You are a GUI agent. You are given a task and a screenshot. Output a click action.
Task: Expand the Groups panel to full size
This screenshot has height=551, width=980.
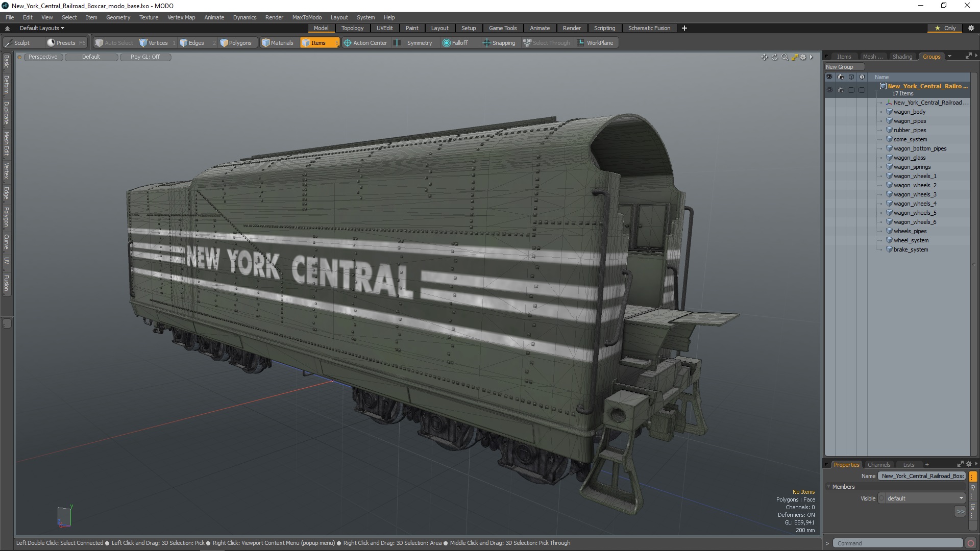pos(968,56)
